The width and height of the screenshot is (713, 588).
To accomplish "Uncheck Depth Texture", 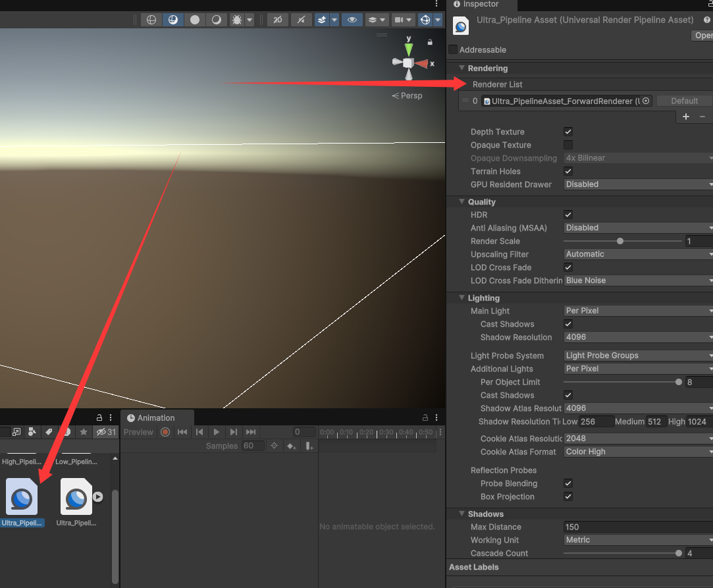I will point(568,132).
